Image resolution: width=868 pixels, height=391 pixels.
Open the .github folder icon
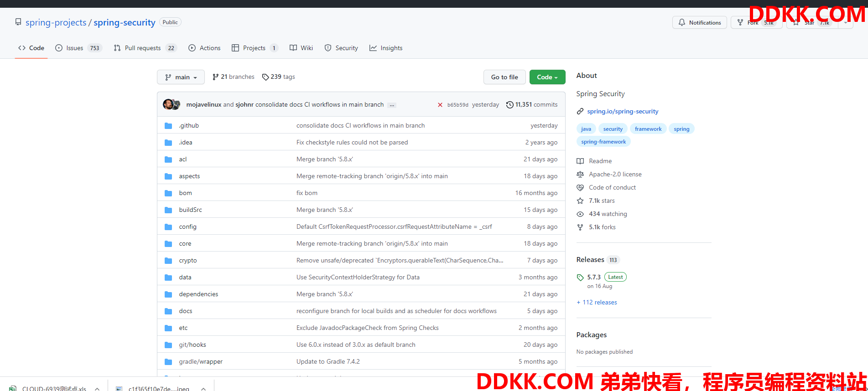click(x=168, y=126)
